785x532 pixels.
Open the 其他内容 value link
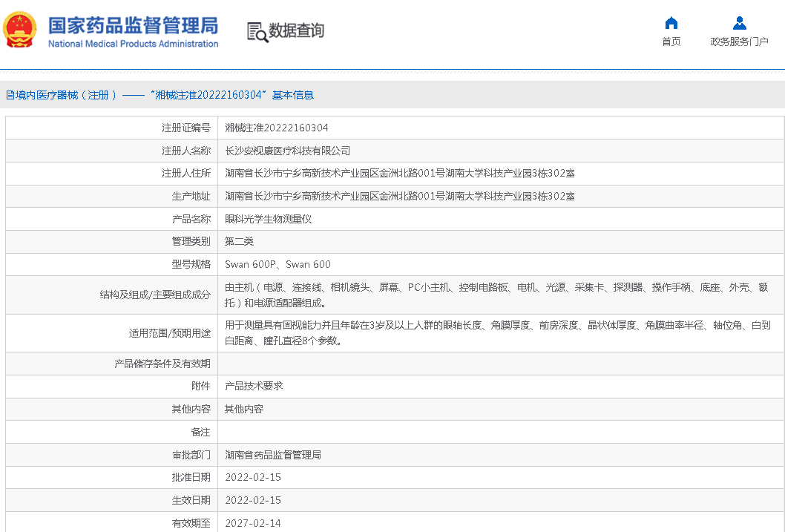(244, 409)
